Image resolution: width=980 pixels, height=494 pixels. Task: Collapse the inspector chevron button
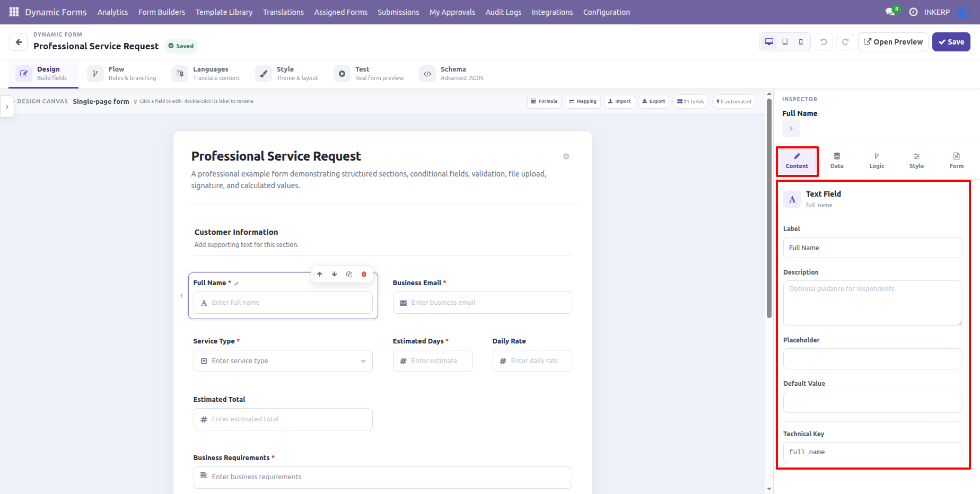(791, 128)
